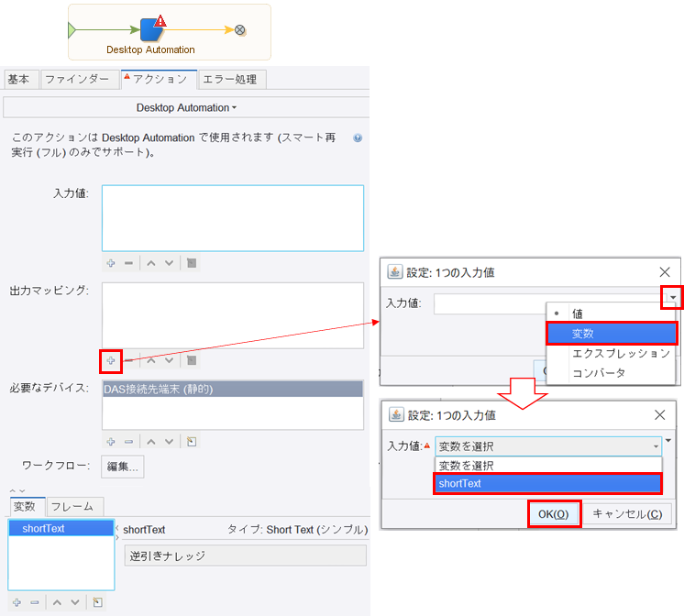This screenshot has height=616, width=684.
Task: Choose 値 in the value-type menu
Action: coord(611,313)
